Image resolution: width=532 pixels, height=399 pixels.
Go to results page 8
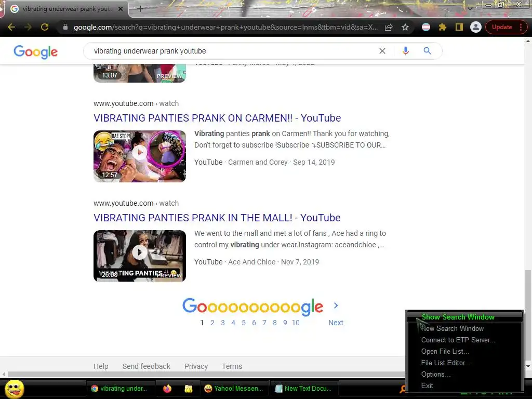click(275, 323)
